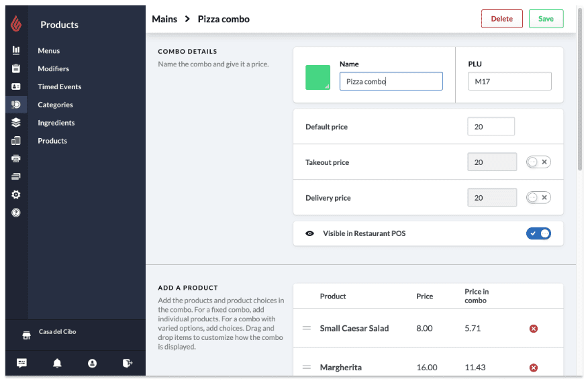Open the Modifiers menu item
This screenshot has height=385, width=588.
point(53,68)
